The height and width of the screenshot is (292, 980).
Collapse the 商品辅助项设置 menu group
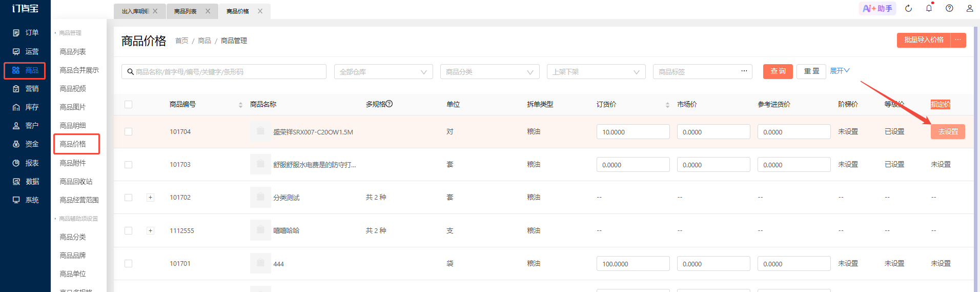pyautogui.click(x=76, y=219)
